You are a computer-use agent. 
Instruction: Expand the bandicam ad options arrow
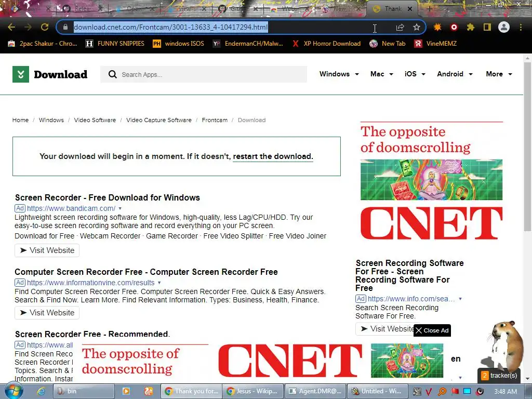[x=120, y=208]
